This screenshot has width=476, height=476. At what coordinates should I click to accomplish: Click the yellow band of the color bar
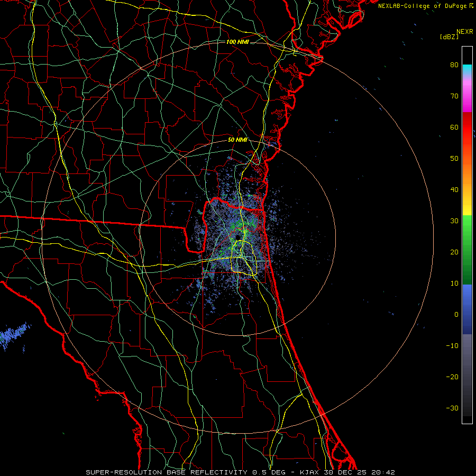click(x=467, y=206)
